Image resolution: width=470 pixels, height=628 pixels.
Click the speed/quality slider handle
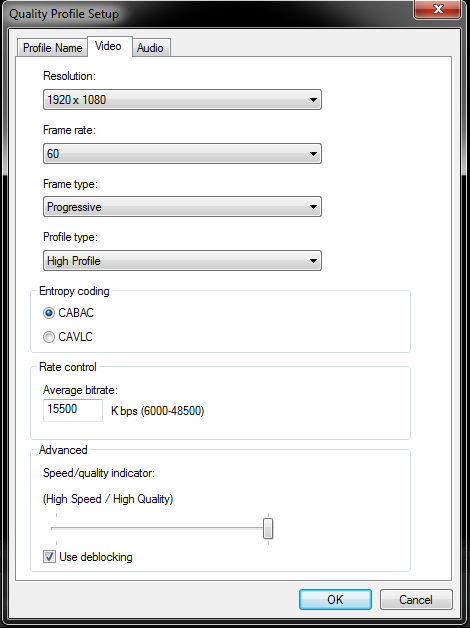(268, 528)
